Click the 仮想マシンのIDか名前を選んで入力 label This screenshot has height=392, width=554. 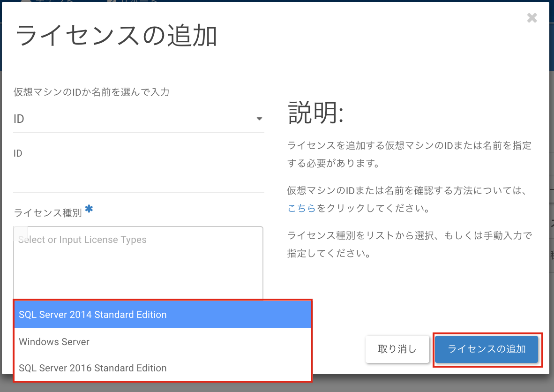(91, 92)
